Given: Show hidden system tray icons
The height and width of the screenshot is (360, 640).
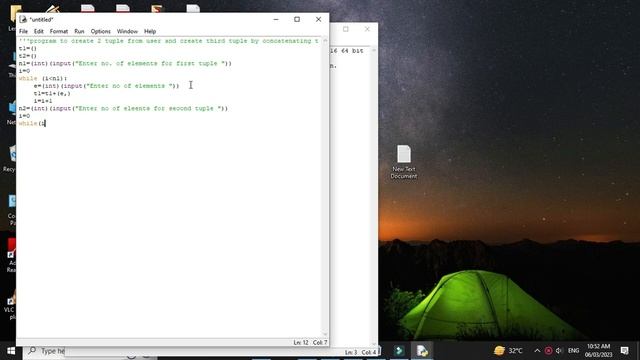Looking at the screenshot, I should click(x=537, y=351).
